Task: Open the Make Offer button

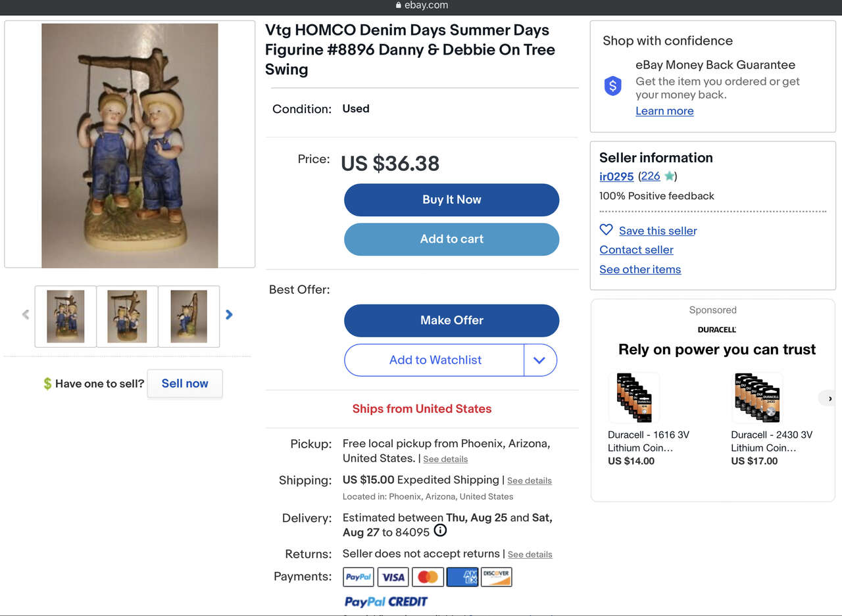Action: (x=451, y=320)
